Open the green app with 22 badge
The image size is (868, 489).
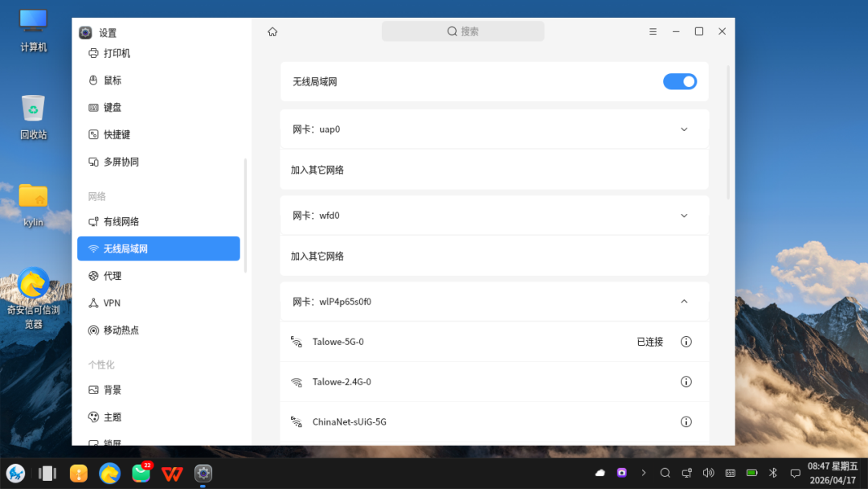click(141, 473)
